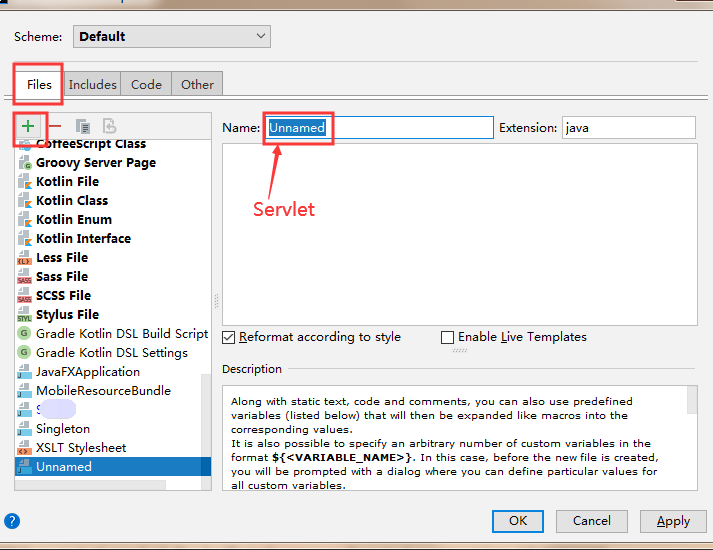This screenshot has height=550, width=713.
Task: Click the template list horizontal scrollbar
Action: 90,485
